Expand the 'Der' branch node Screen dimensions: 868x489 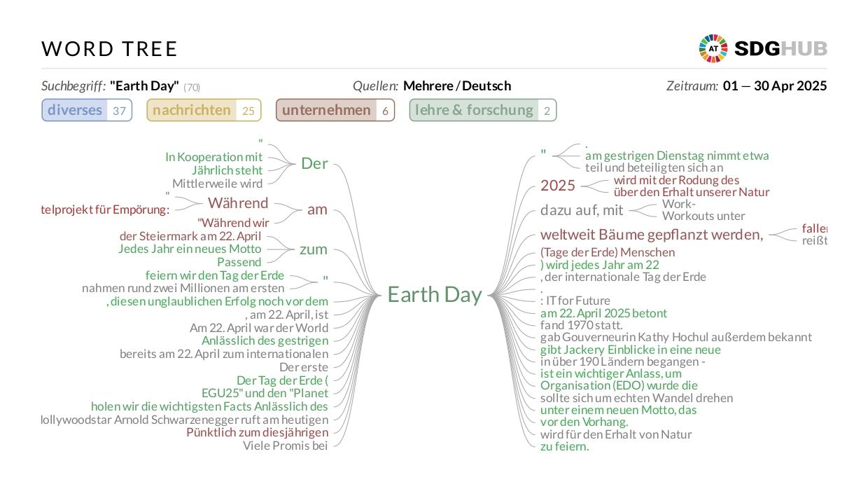point(314,163)
